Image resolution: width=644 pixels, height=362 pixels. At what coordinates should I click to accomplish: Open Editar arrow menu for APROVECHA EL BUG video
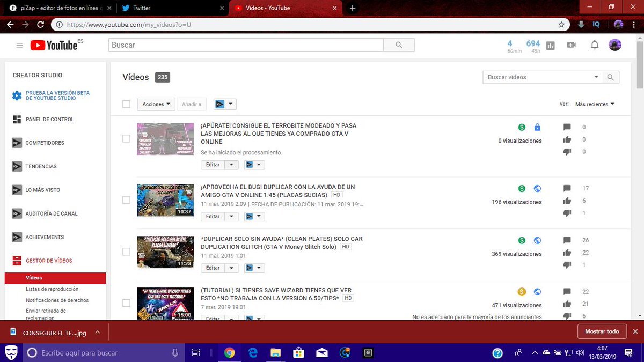[231, 217]
